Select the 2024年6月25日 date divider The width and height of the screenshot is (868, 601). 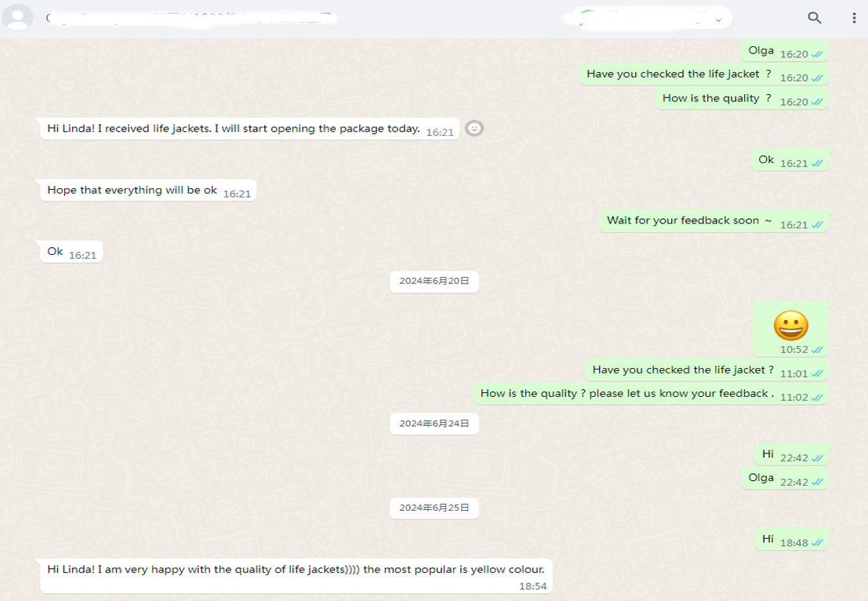(x=434, y=508)
